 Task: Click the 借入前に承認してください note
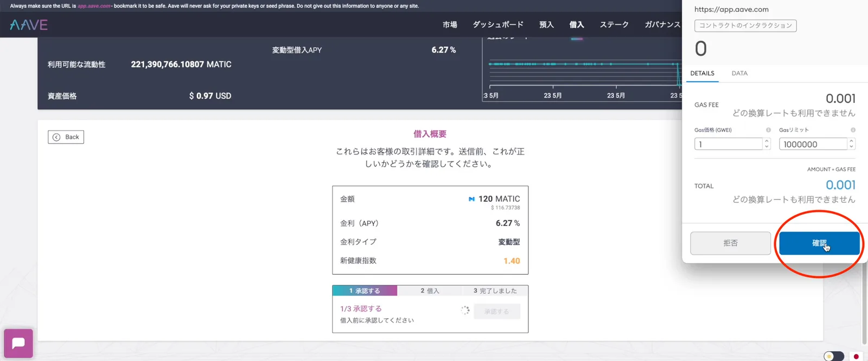tap(377, 320)
